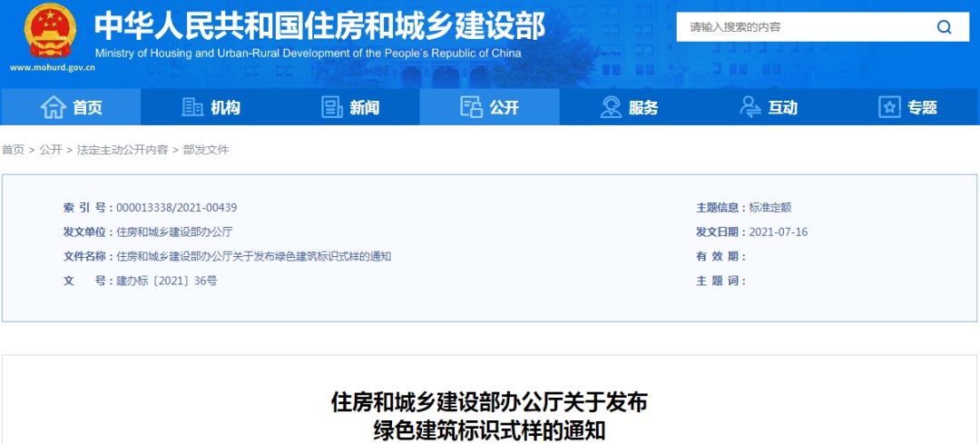Click the index number 000013338/2021-00439

click(x=177, y=208)
